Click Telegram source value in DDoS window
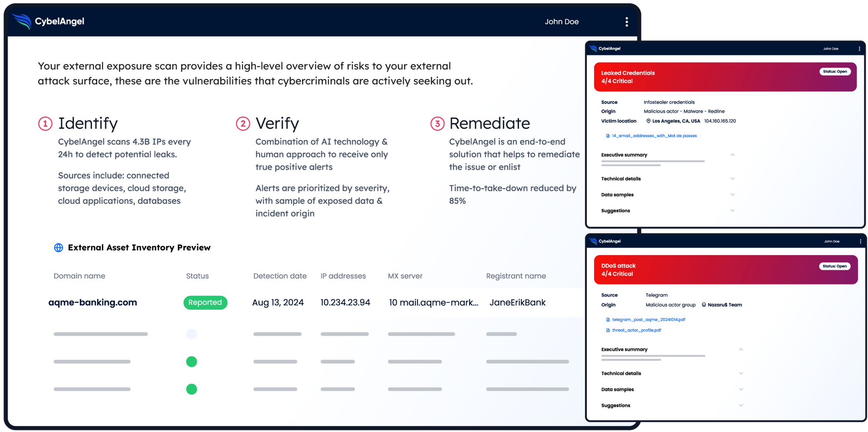 657,295
